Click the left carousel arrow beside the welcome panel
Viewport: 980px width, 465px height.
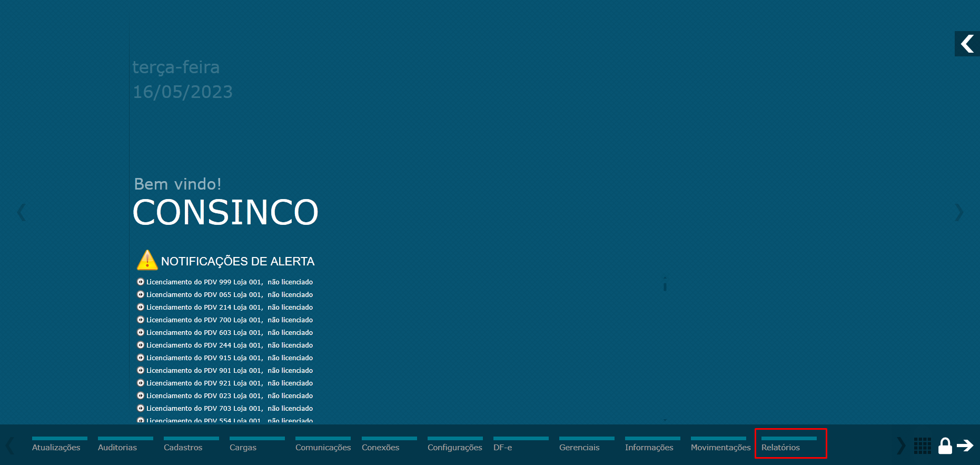22,212
